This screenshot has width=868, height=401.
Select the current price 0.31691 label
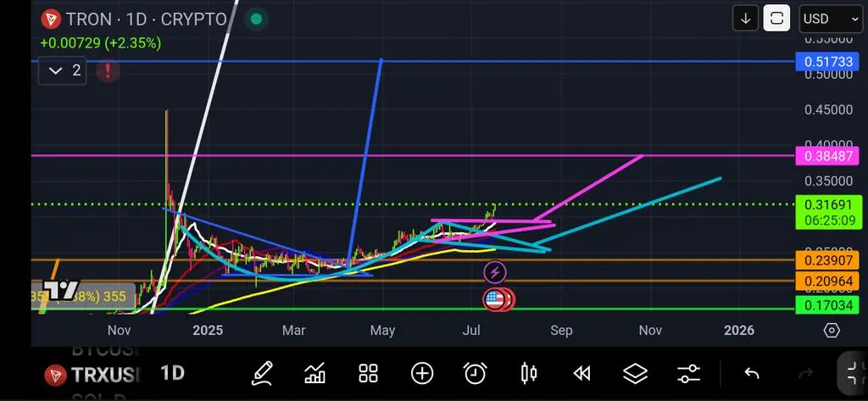[829, 212]
